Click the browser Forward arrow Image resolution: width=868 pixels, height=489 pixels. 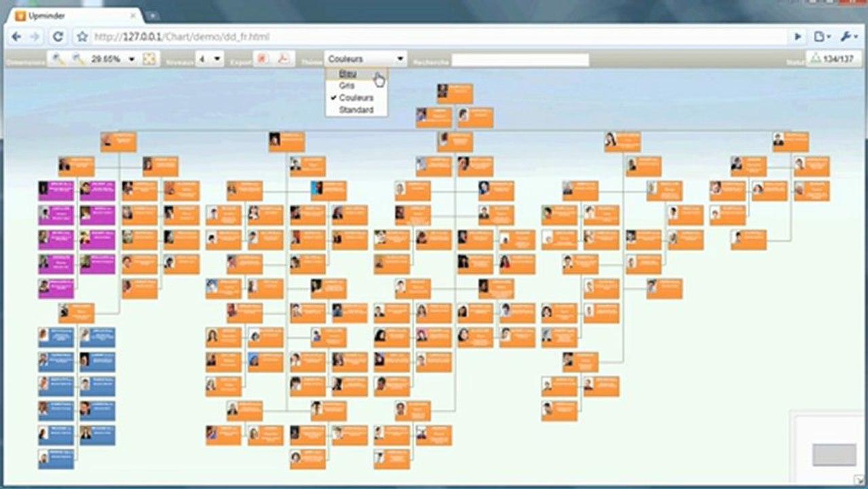[x=35, y=37]
